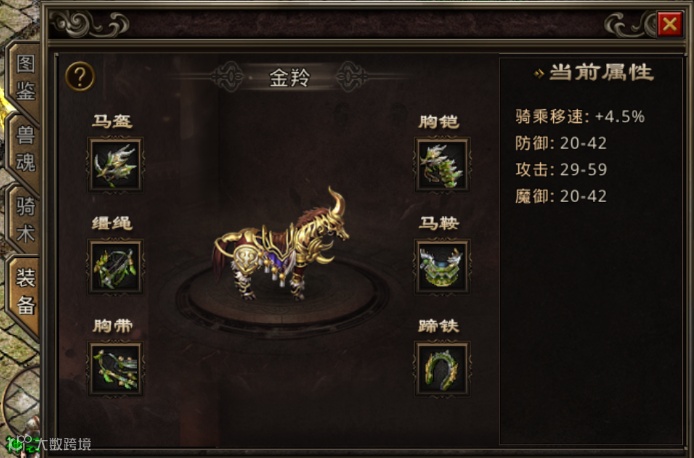This screenshot has height=458, width=694.
Task: Close the mount panel with red X
Action: click(x=670, y=24)
